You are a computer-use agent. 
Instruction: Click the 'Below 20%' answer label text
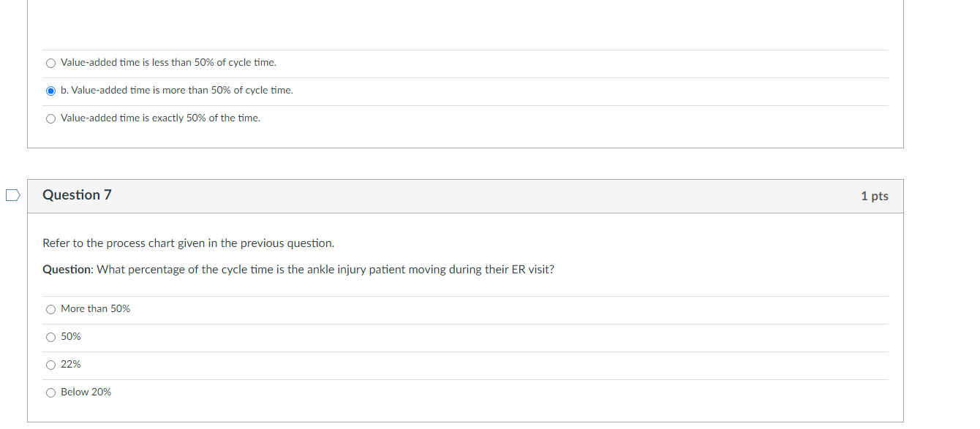pos(86,392)
